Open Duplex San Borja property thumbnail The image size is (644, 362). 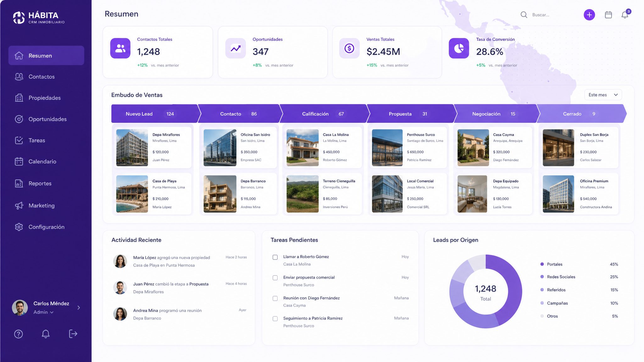558,148
